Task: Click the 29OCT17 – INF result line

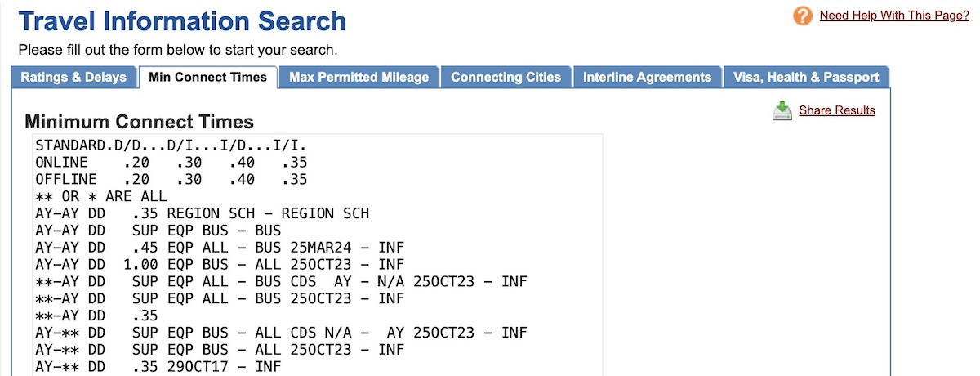Action: click(158, 367)
